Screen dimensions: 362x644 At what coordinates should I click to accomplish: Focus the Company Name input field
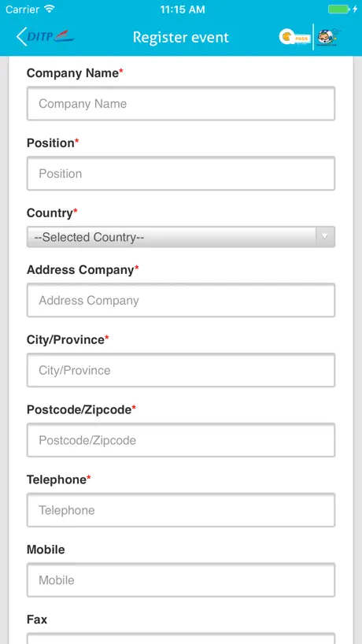coord(181,103)
